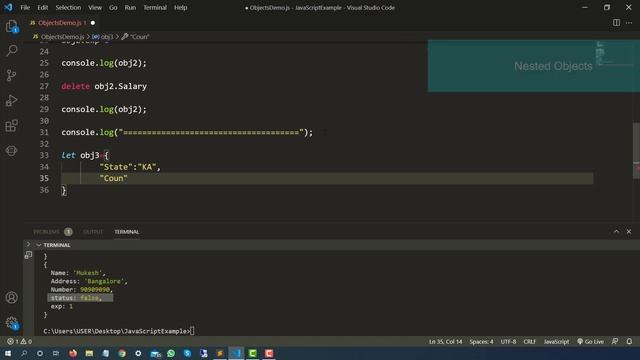Select the ObjectsDemo.js editor tab
640x360 pixels.
(61, 23)
